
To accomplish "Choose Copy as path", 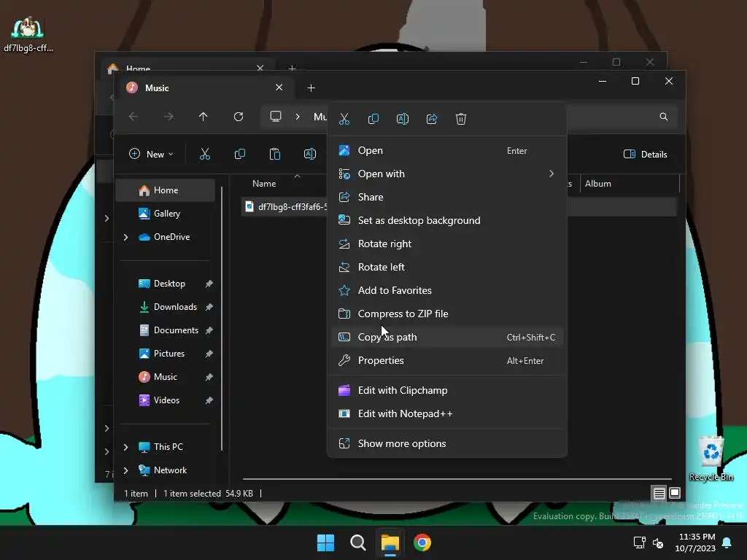I will pyautogui.click(x=446, y=337).
